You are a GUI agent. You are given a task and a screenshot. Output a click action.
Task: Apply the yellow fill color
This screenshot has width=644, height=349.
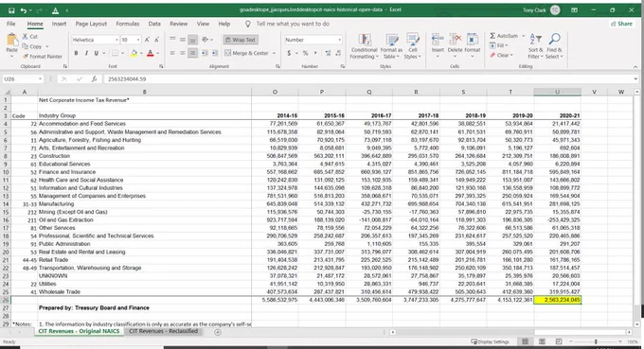[x=134, y=53]
